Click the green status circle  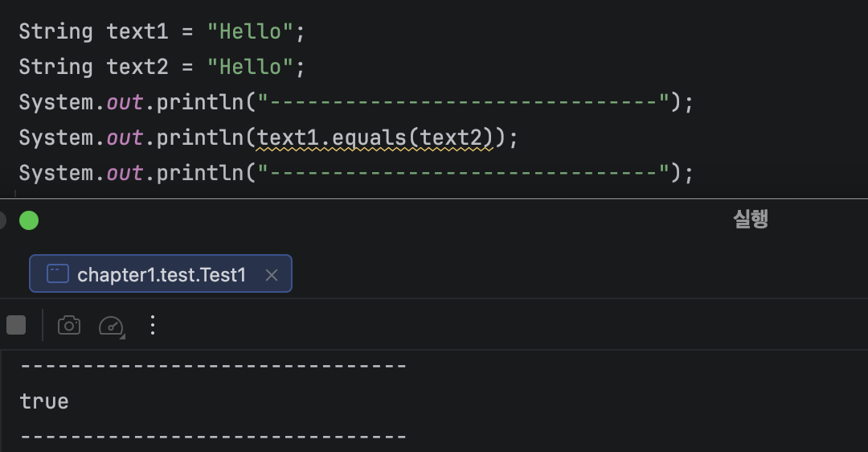29,220
